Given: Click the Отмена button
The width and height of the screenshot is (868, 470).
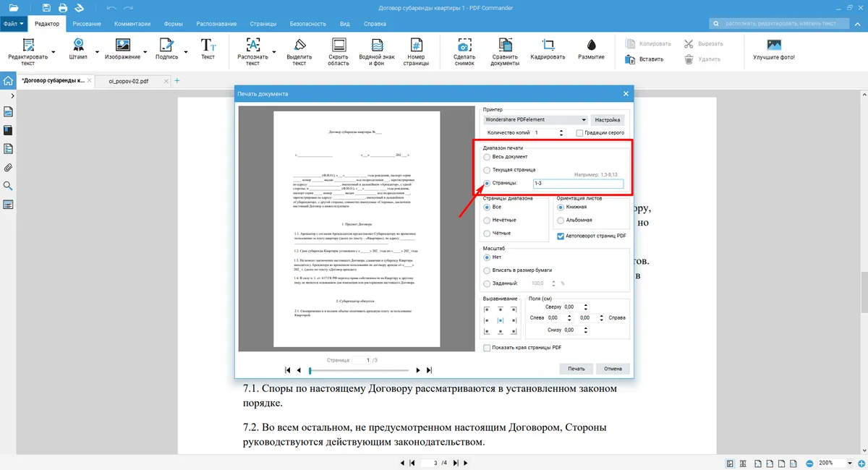Looking at the screenshot, I should (613, 368).
